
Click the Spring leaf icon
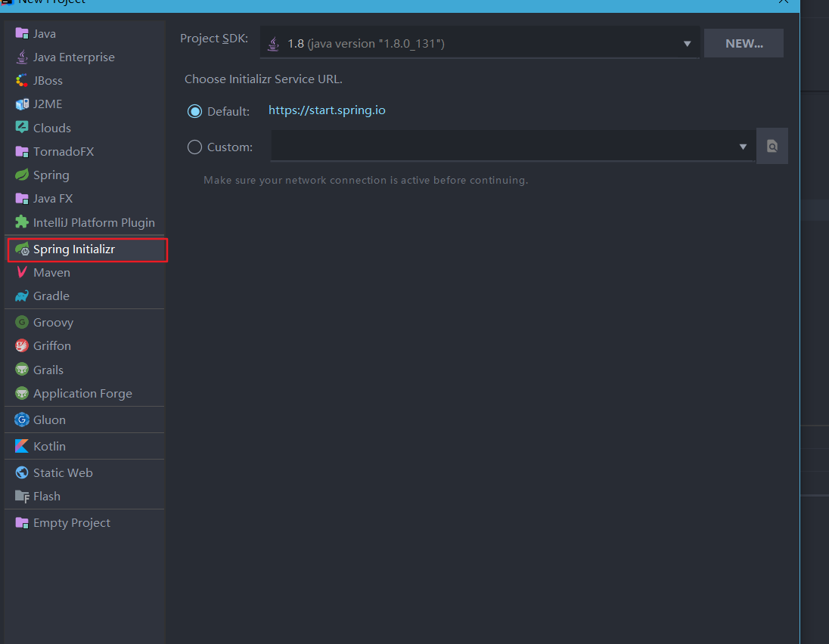pos(22,175)
